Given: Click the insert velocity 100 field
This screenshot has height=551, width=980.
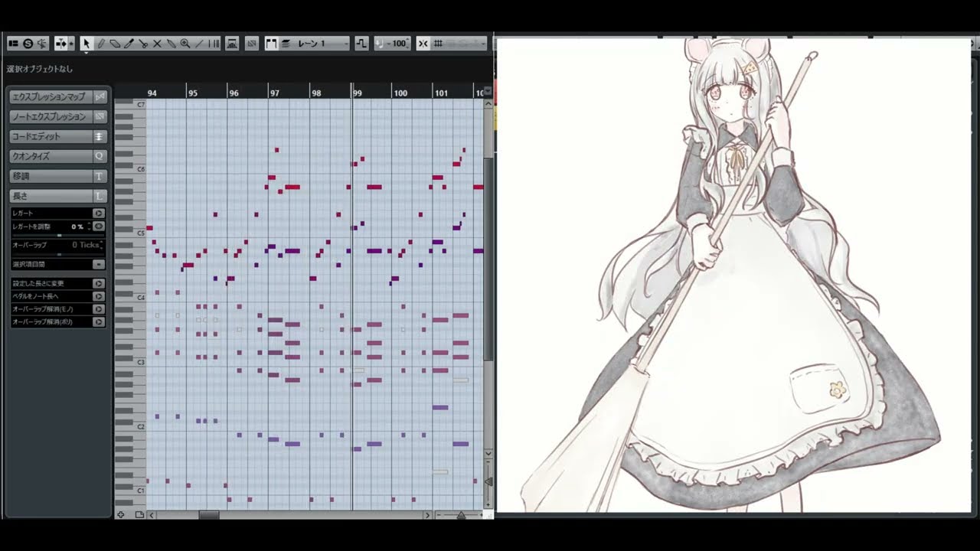Looking at the screenshot, I should point(398,44).
